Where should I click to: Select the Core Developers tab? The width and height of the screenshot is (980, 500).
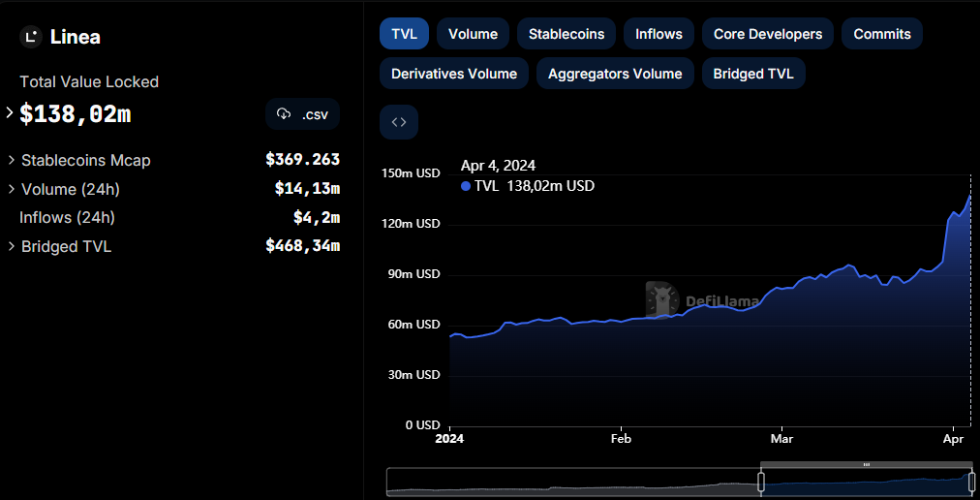tap(768, 34)
